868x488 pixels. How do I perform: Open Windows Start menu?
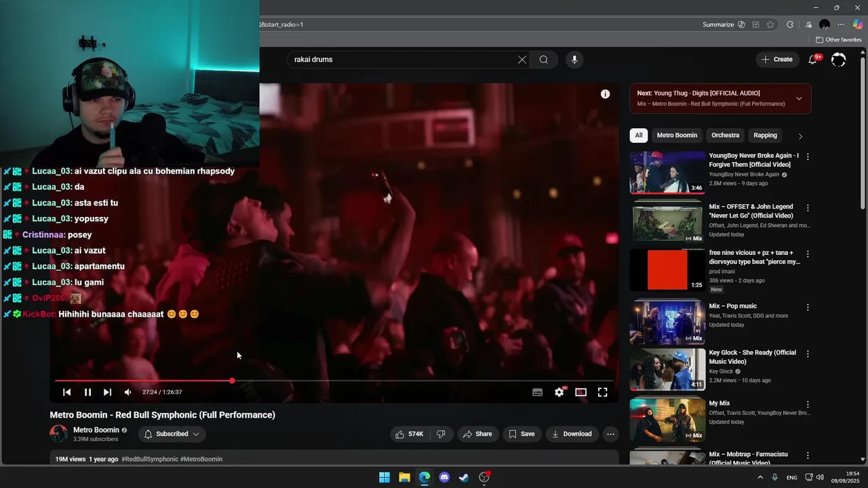384,477
